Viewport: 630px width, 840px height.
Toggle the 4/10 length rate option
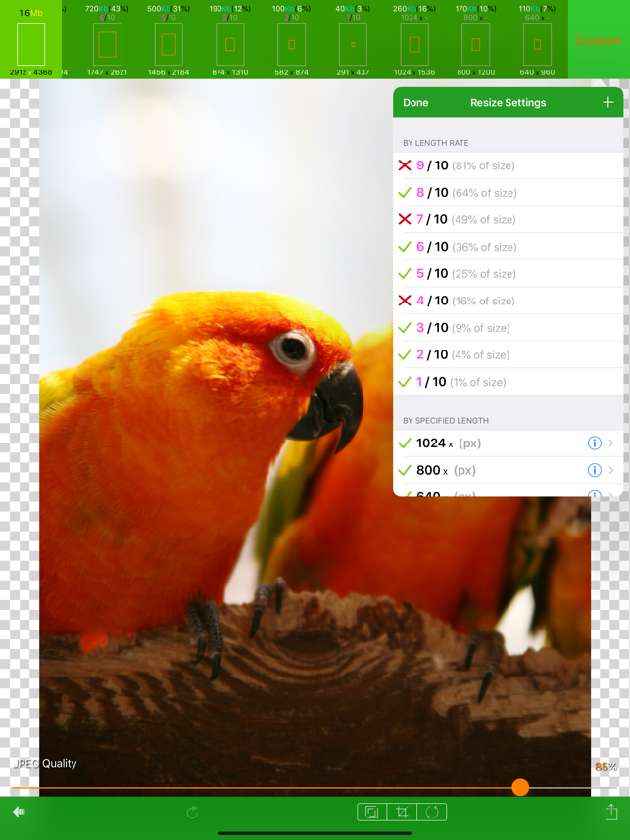[509, 301]
